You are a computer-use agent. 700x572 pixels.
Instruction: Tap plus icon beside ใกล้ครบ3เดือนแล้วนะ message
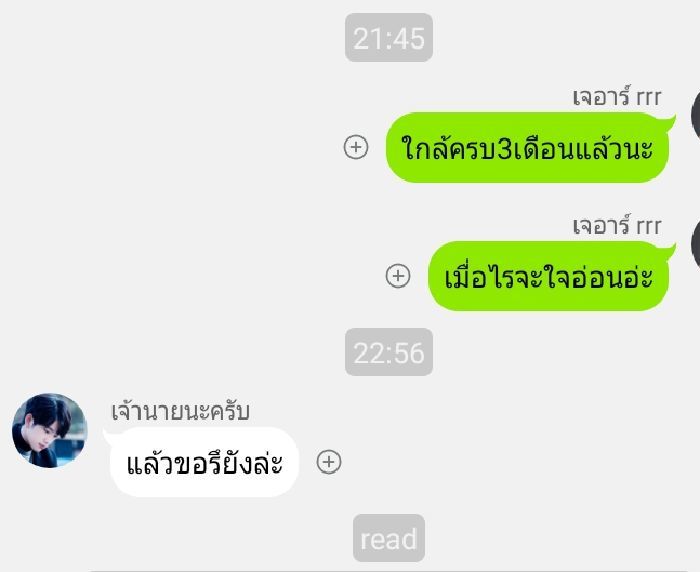pos(356,147)
